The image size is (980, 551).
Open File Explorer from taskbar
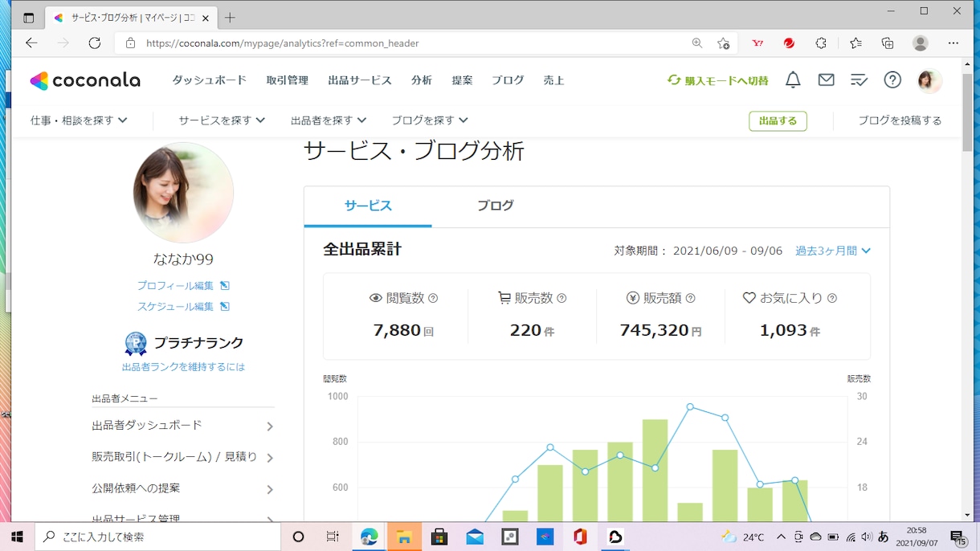coord(404,537)
